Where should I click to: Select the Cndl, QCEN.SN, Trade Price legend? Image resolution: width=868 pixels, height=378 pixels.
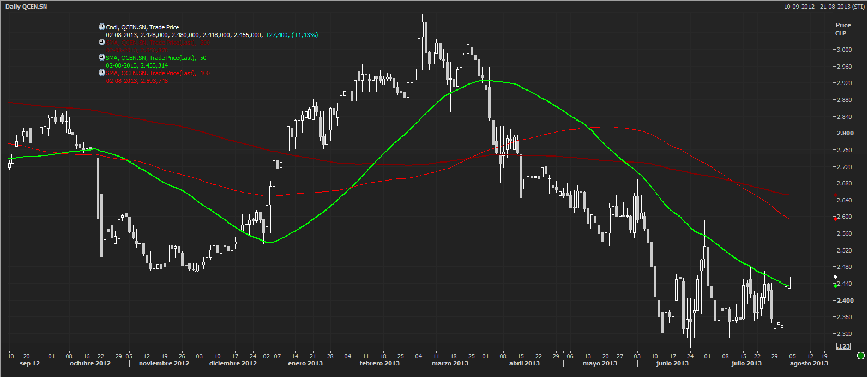(142, 27)
